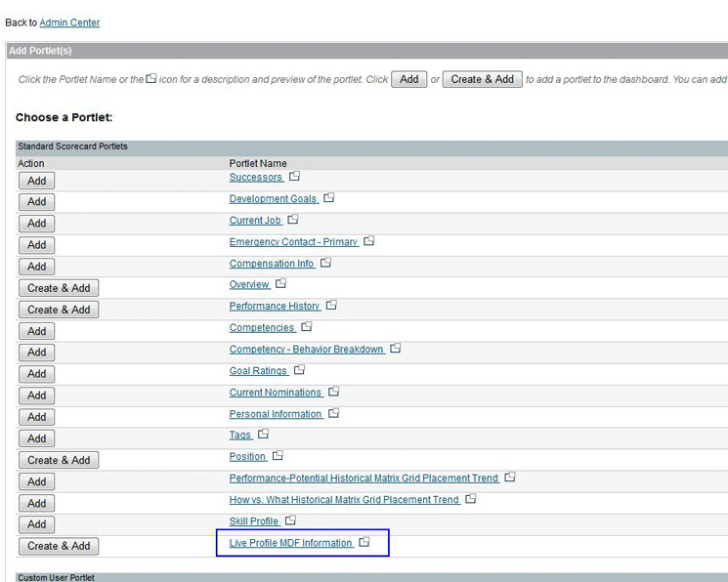Image resolution: width=728 pixels, height=582 pixels.
Task: Open preview icon beside Successors portlet
Action: (x=294, y=177)
